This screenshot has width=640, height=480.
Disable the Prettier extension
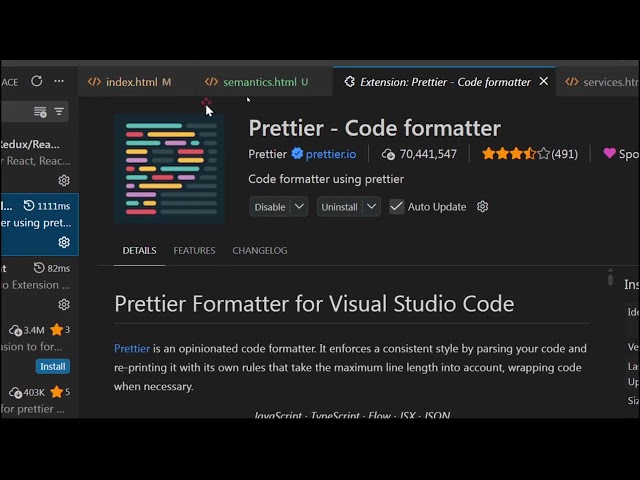tap(270, 207)
